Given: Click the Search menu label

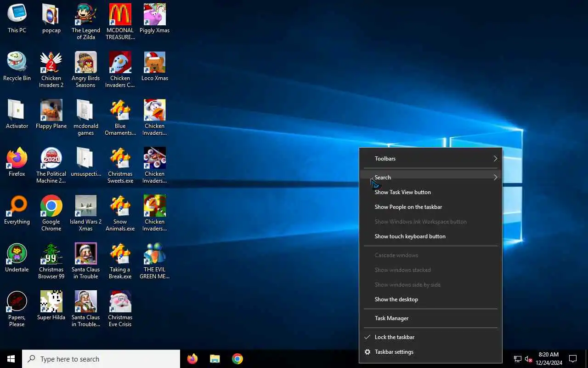Looking at the screenshot, I should (383, 178).
